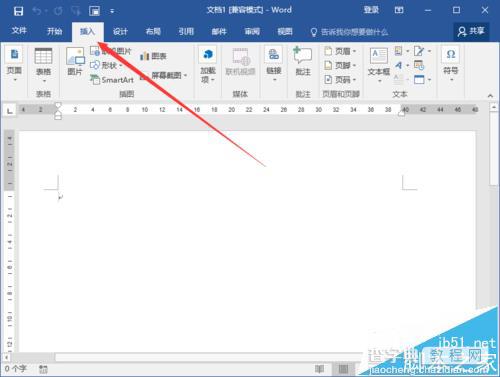The height and width of the screenshot is (377, 500).
Task: Click the Redo icon in quick access toolbar
Action: tap(58, 11)
